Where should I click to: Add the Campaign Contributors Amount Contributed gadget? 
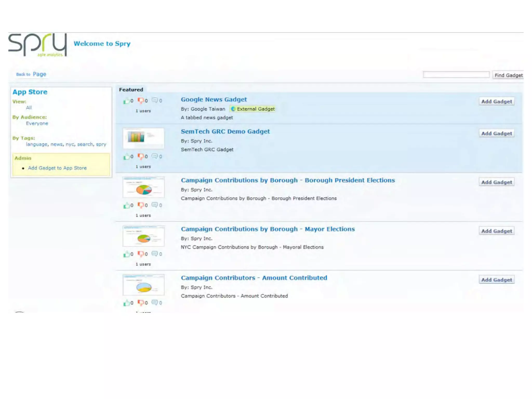496,280
